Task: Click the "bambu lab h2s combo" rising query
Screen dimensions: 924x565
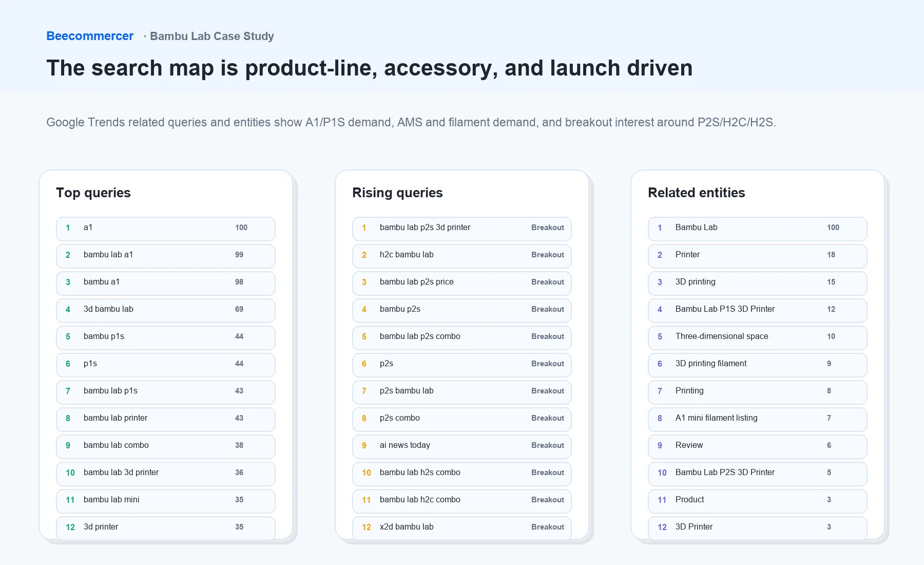Action: [x=462, y=474]
